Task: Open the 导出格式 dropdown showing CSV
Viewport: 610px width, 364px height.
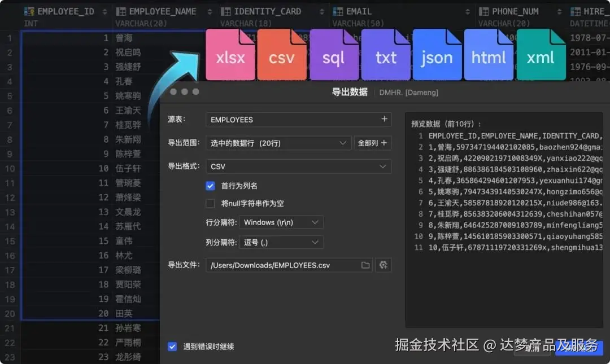Action: click(298, 166)
